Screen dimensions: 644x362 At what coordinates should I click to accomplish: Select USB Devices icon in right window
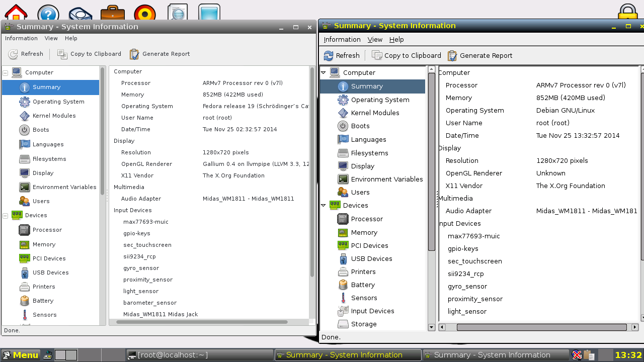pos(343,258)
